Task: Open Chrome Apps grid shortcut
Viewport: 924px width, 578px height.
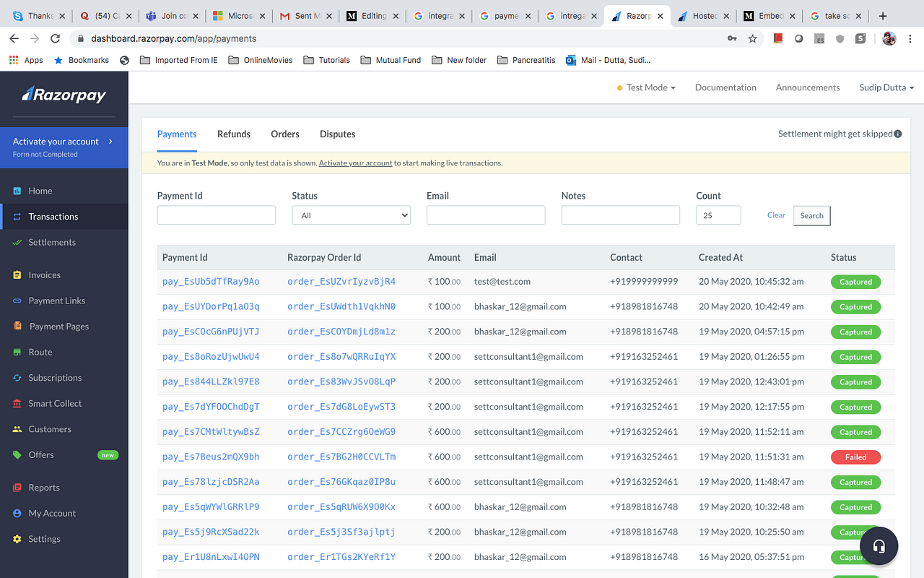Action: (26, 60)
